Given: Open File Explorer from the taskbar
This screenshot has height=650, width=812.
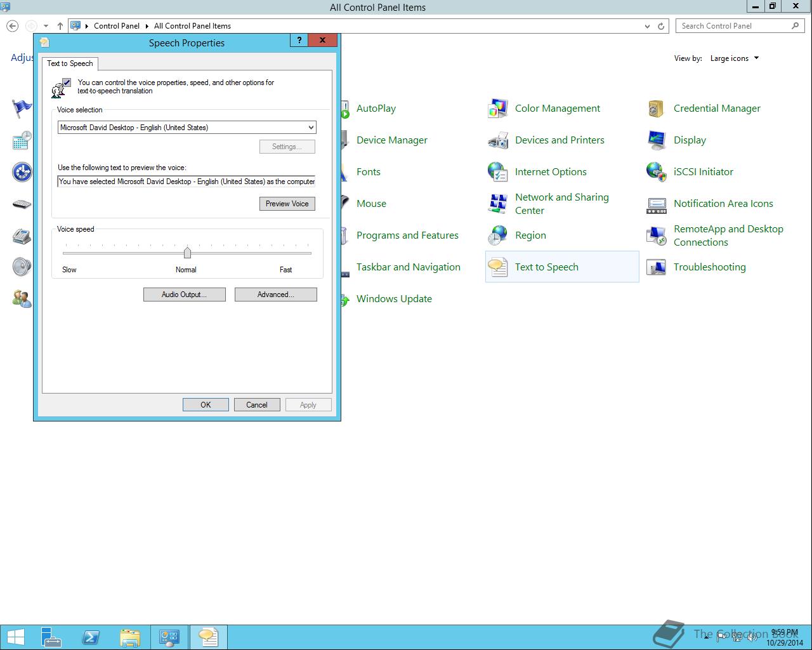Looking at the screenshot, I should pos(130,637).
